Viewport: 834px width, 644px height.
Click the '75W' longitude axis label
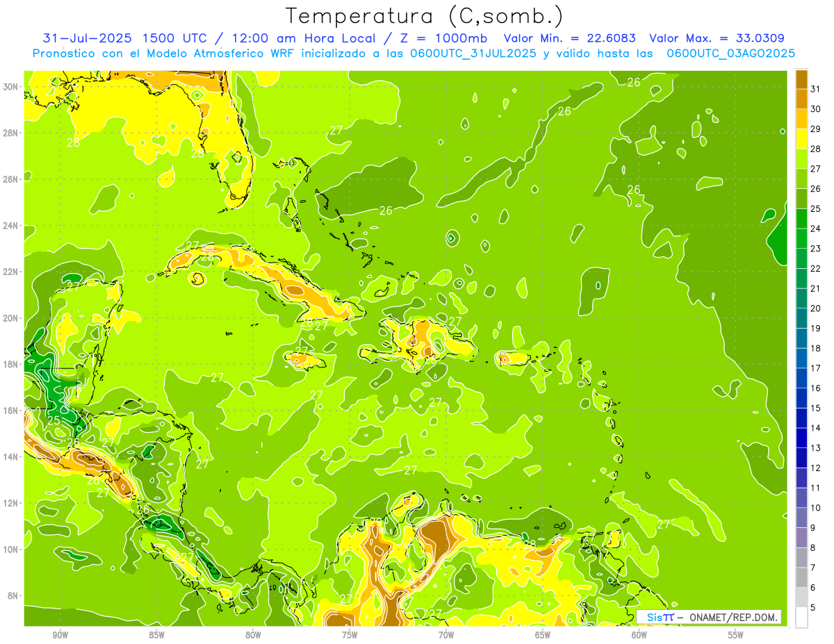350,635
